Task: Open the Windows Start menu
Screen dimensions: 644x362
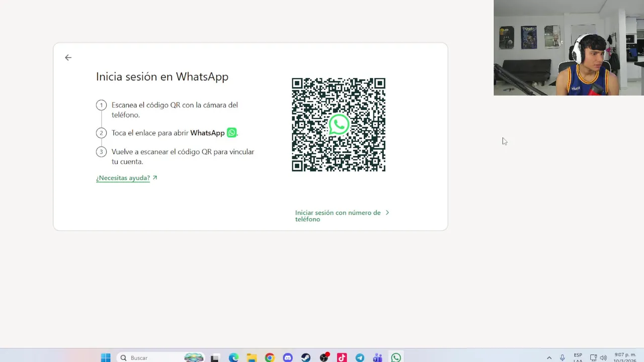Action: tap(106, 358)
